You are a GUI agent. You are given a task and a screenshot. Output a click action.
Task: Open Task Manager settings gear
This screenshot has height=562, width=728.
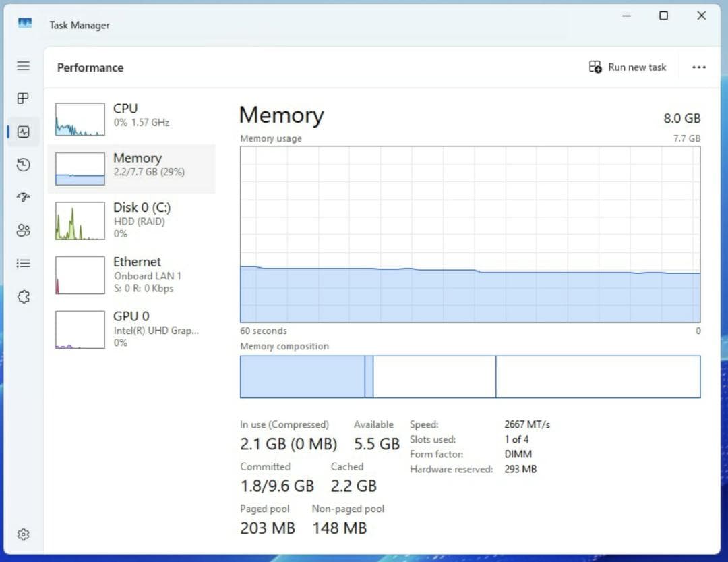coord(23,534)
